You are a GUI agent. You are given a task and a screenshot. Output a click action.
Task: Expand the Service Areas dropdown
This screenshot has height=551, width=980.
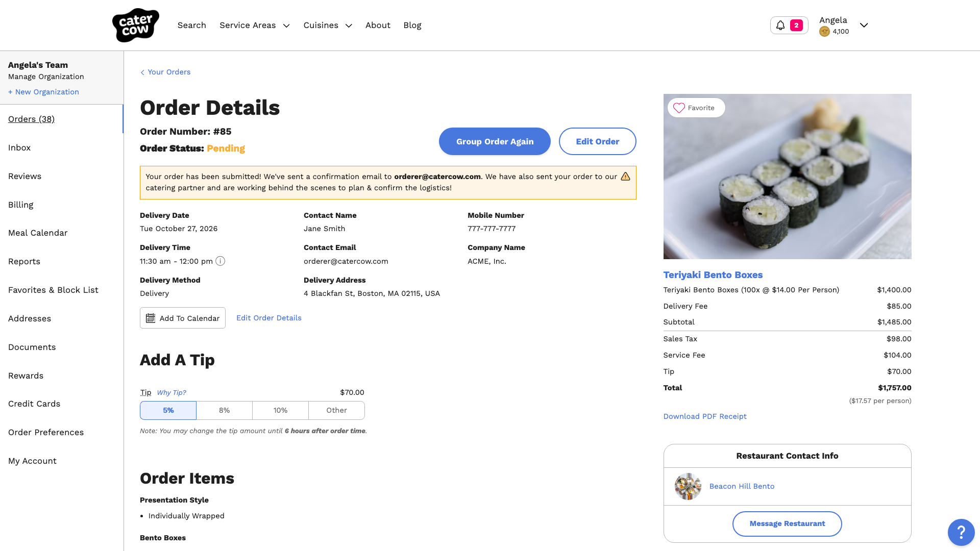coord(254,25)
